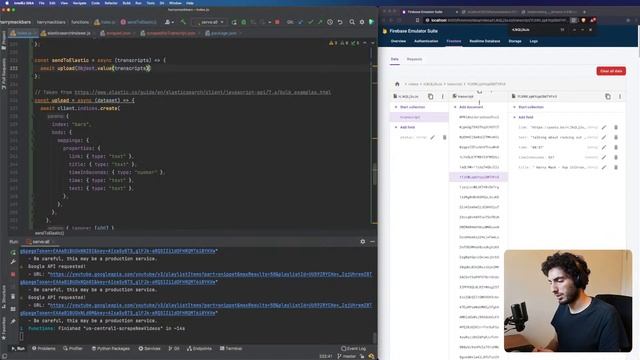Click 'Add document' in transcript collection
Screen dimensions: 640x360
pos(468,107)
